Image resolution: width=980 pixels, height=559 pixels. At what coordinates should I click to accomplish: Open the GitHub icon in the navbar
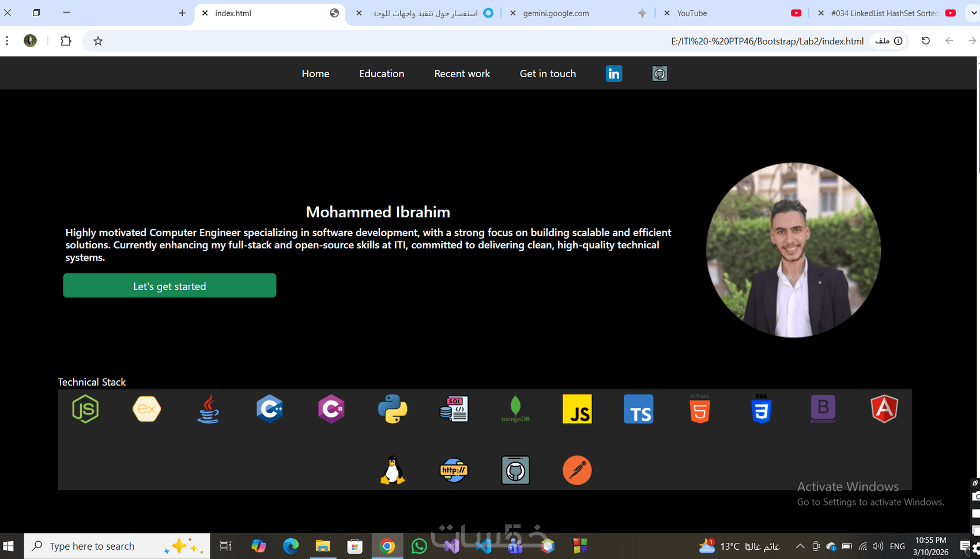pyautogui.click(x=659, y=74)
